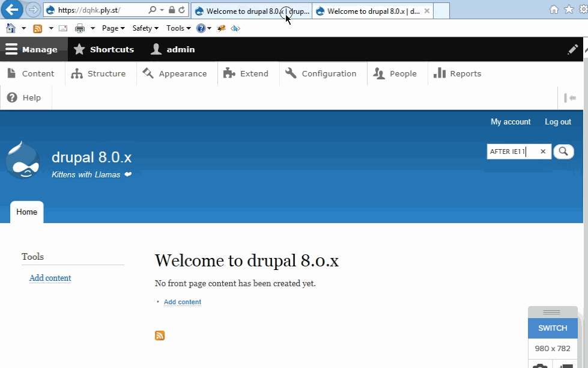Go back with the browser Back arrow

(x=11, y=10)
